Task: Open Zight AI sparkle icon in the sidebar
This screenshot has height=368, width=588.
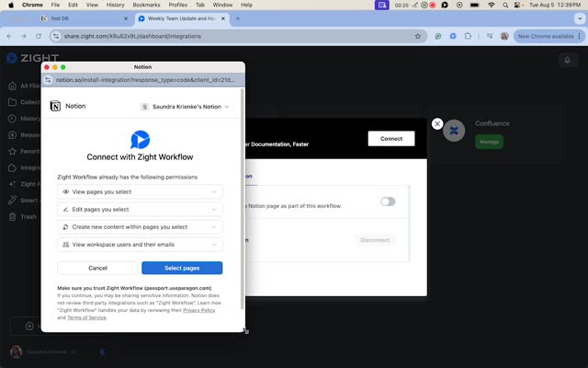Action: [x=12, y=184]
